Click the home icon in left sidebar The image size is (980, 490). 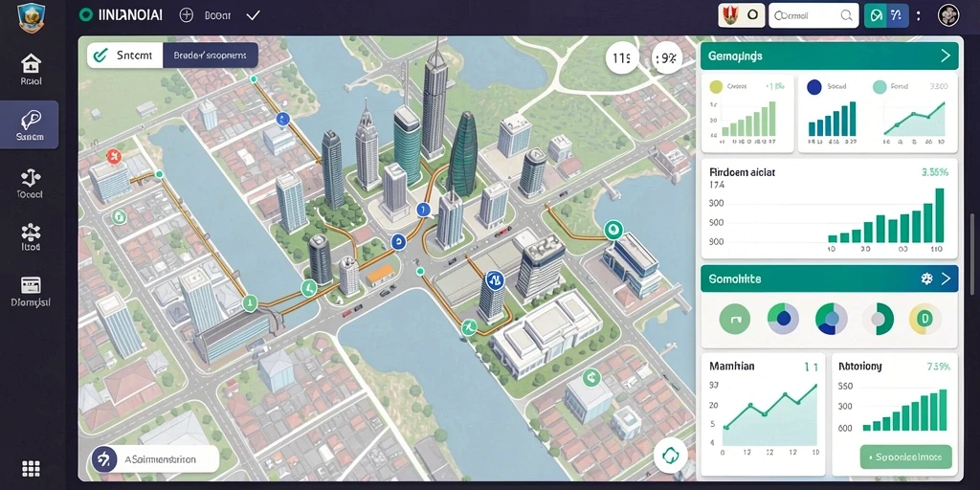31,63
